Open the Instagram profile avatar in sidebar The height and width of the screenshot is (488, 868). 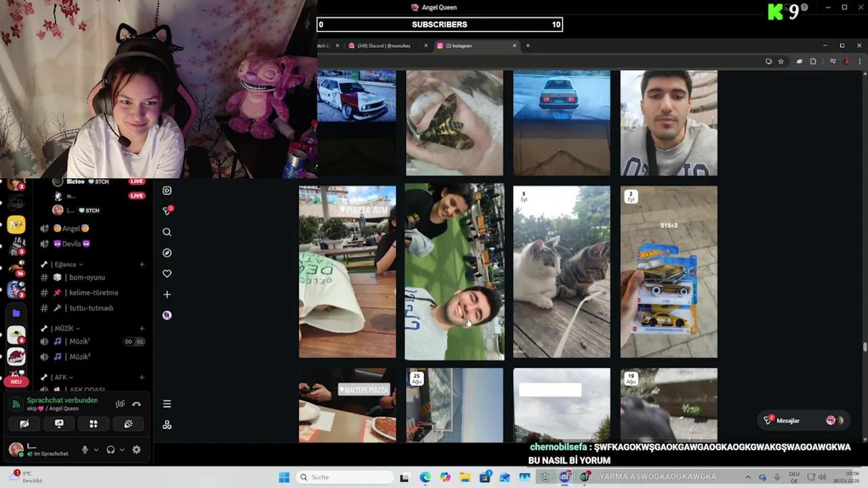click(x=167, y=315)
